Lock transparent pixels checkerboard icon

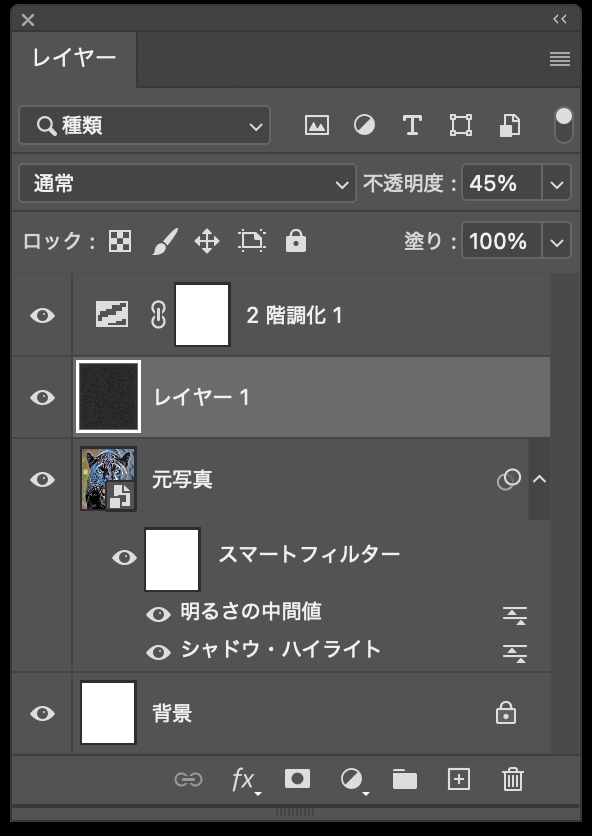(x=120, y=241)
